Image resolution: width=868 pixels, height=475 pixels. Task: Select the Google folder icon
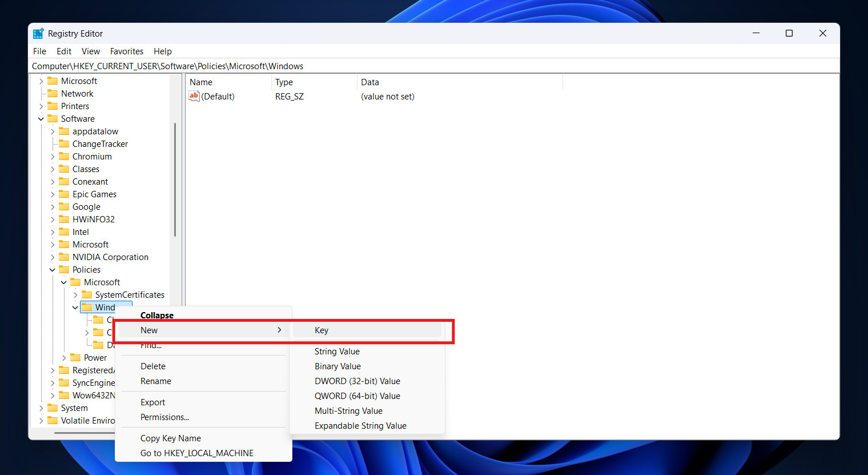tap(64, 206)
